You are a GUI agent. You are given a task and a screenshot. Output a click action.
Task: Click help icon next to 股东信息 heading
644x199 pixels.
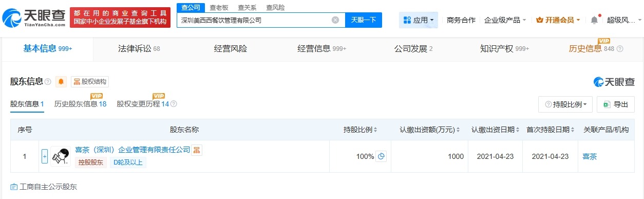tap(48, 82)
